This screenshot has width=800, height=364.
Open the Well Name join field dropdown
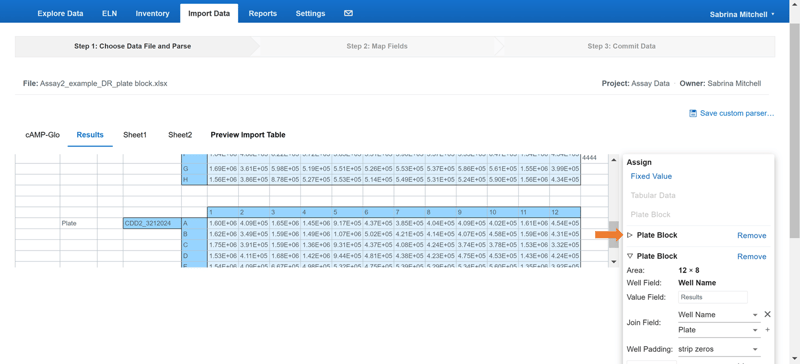tap(718, 315)
